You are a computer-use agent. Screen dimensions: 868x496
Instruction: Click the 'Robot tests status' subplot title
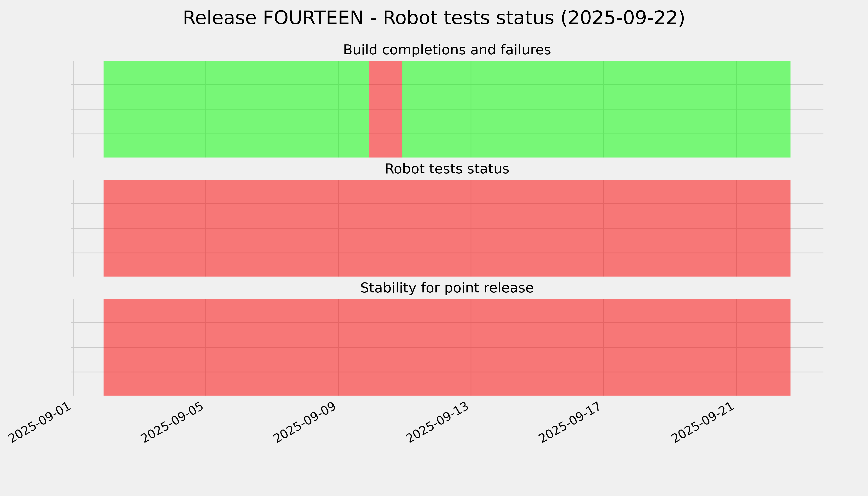[447, 169]
